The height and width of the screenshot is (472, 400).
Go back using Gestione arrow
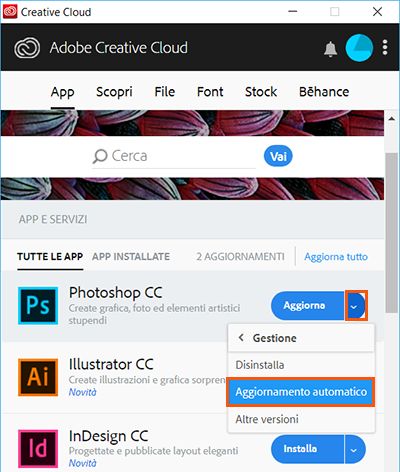(x=241, y=338)
